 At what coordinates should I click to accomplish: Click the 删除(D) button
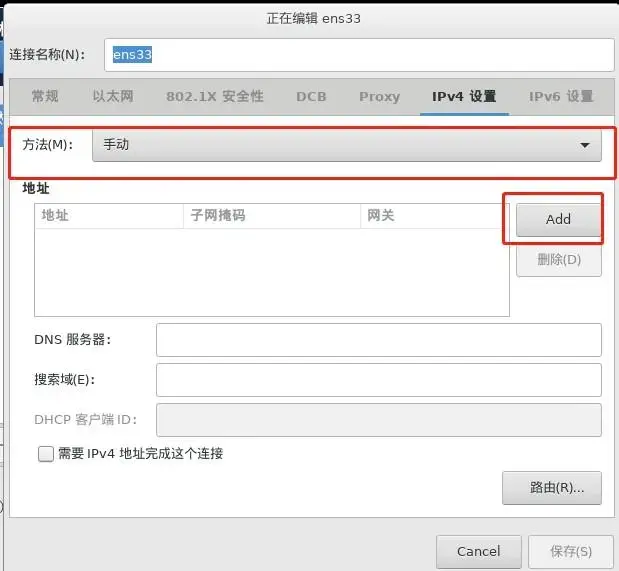coord(559,260)
